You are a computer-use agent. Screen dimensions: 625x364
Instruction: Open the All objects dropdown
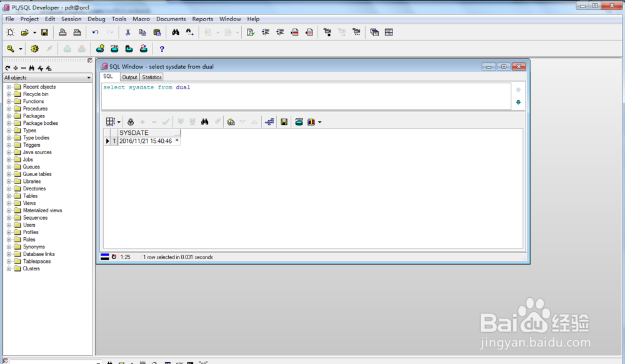(x=89, y=77)
